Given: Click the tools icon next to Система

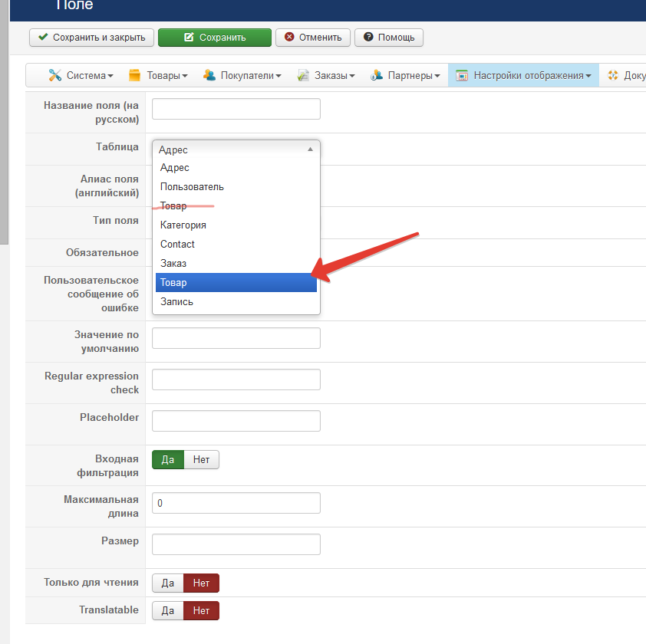Looking at the screenshot, I should pyautogui.click(x=54, y=75).
